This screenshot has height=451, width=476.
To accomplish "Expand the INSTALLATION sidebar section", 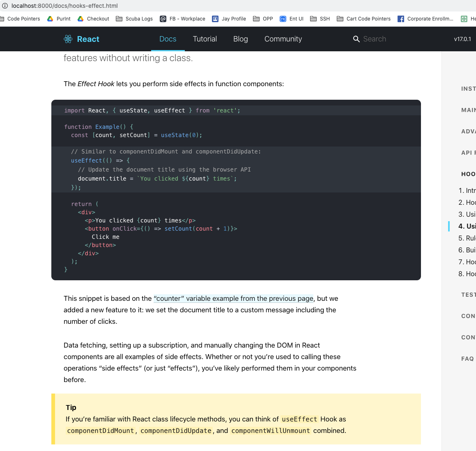I will coord(469,89).
